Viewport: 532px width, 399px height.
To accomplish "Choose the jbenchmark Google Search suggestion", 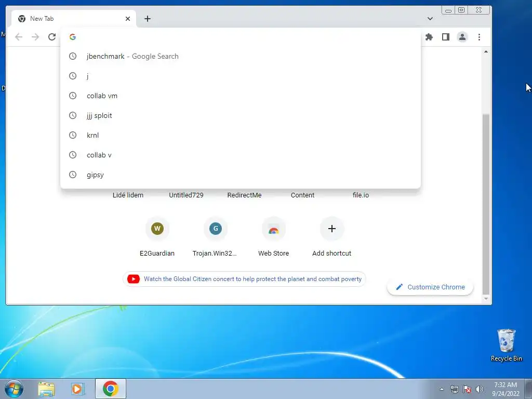I will 241,56.
